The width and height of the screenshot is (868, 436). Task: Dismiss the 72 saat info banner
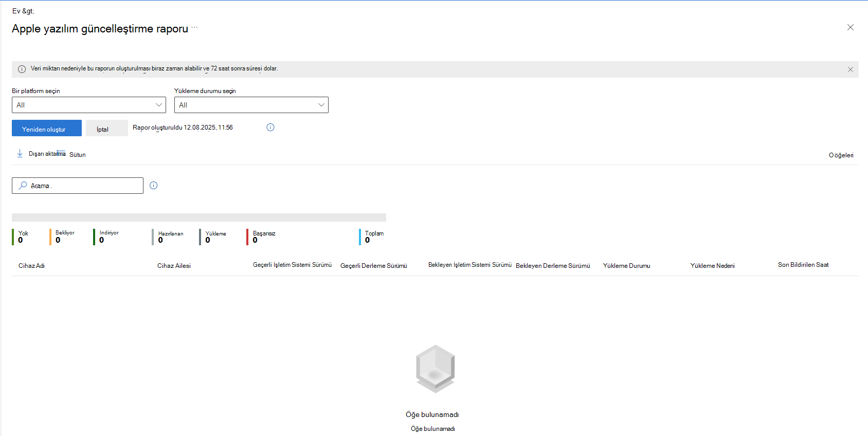850,69
